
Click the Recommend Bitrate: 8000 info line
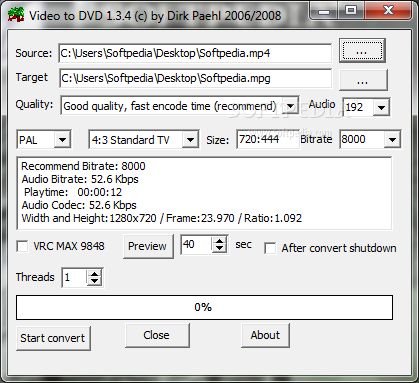[83, 166]
